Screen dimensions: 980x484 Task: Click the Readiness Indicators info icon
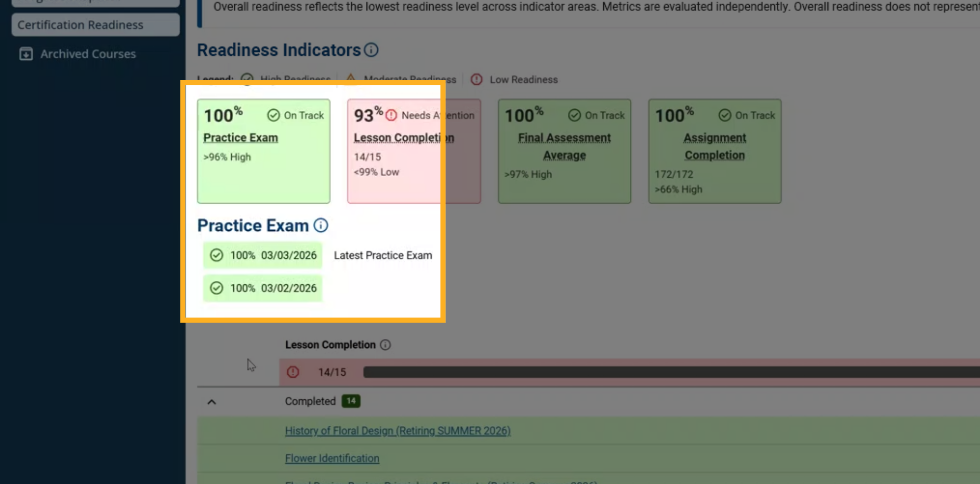coord(372,50)
